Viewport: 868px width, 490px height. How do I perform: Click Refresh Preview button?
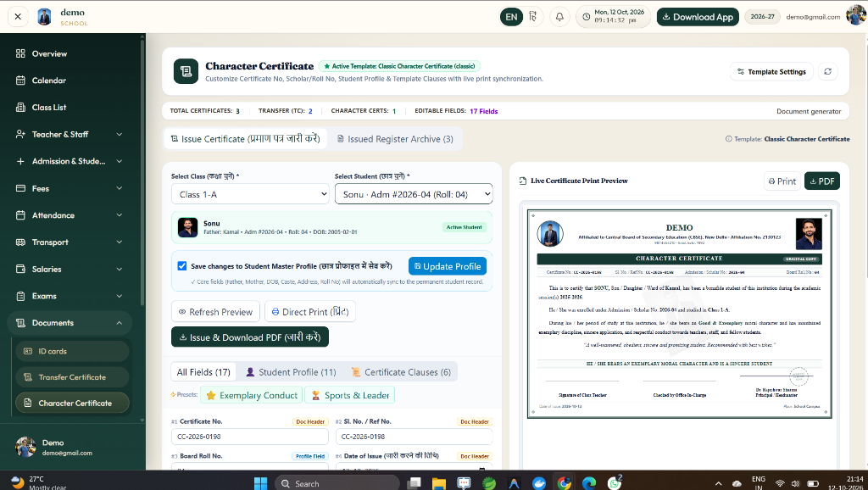pyautogui.click(x=215, y=312)
